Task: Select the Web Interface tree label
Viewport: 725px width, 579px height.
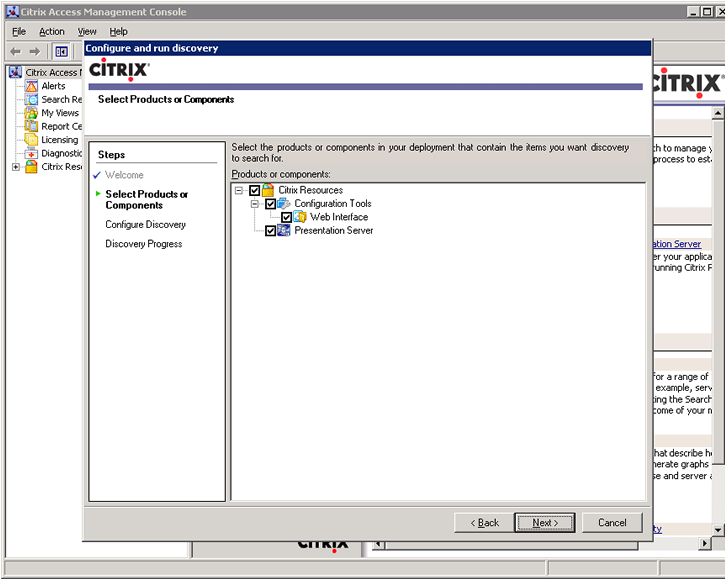Action: 339,217
